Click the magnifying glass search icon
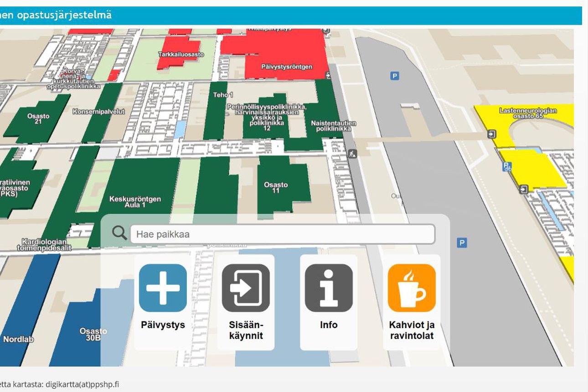 pos(119,233)
